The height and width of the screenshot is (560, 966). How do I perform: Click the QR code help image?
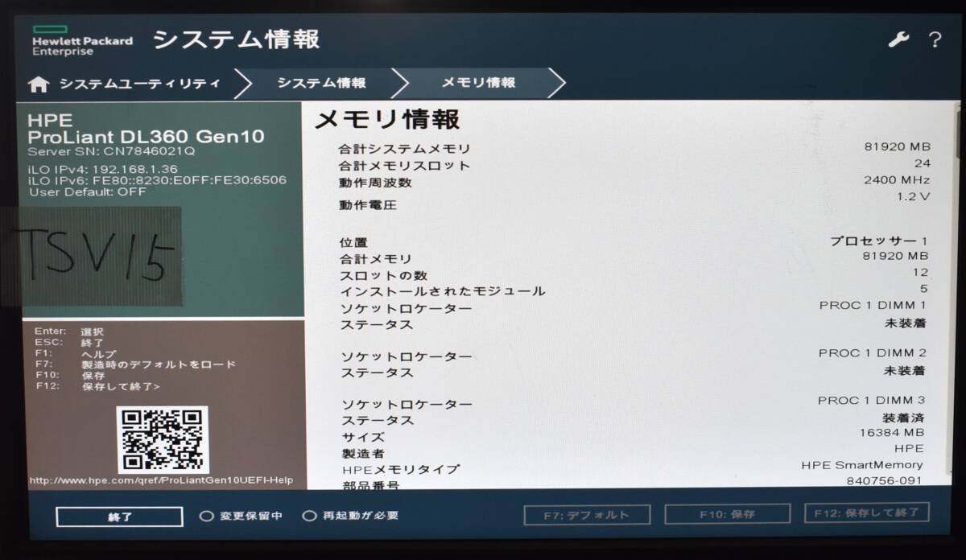(163, 440)
